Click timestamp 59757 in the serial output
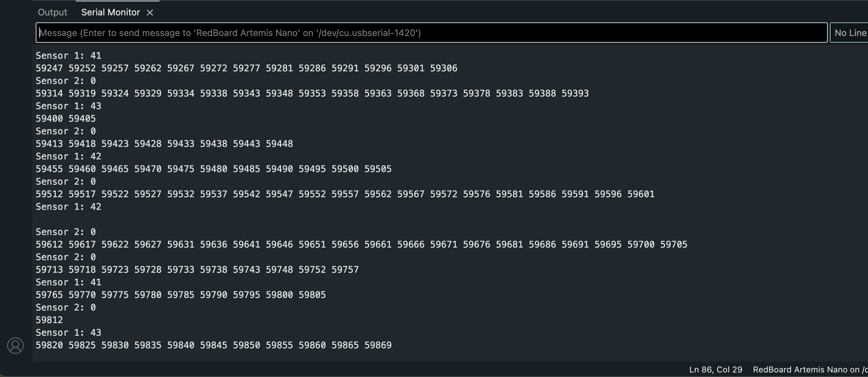The image size is (868, 377). [x=345, y=270]
